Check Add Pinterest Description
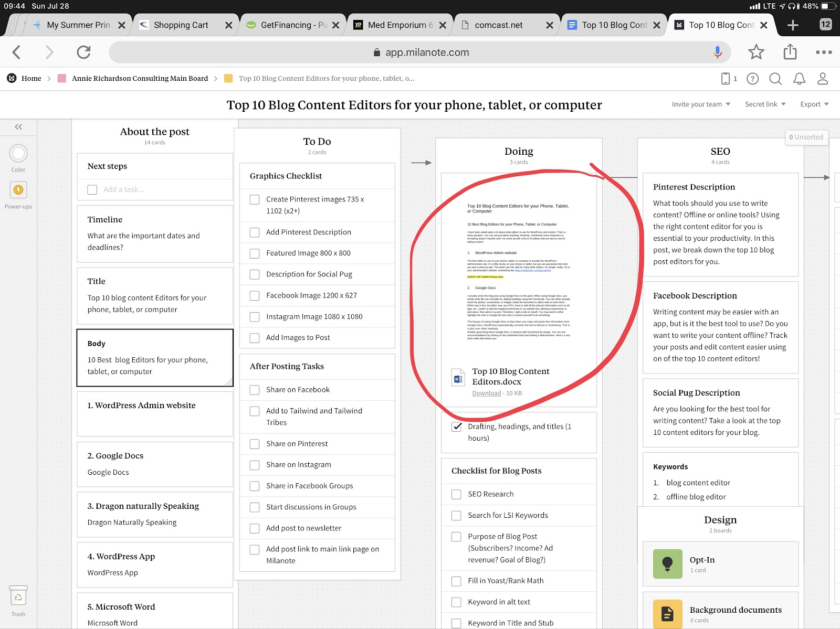This screenshot has height=629, width=840. tap(255, 232)
